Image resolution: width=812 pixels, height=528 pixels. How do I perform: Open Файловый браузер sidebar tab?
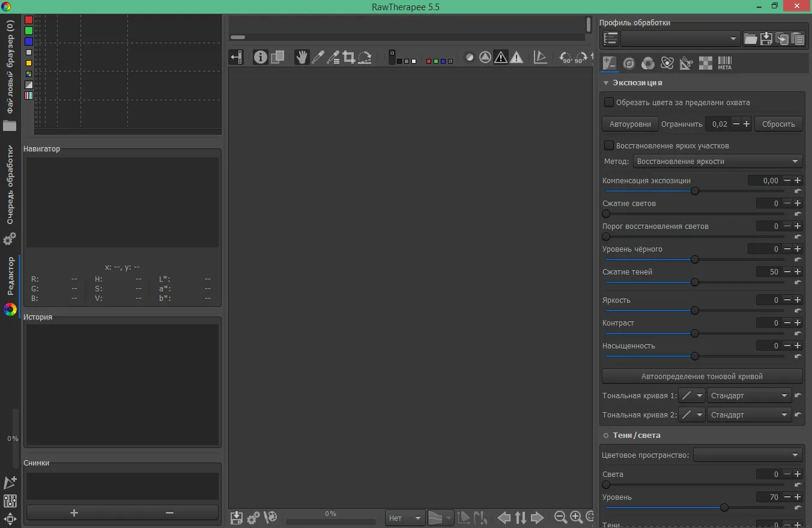(x=10, y=67)
